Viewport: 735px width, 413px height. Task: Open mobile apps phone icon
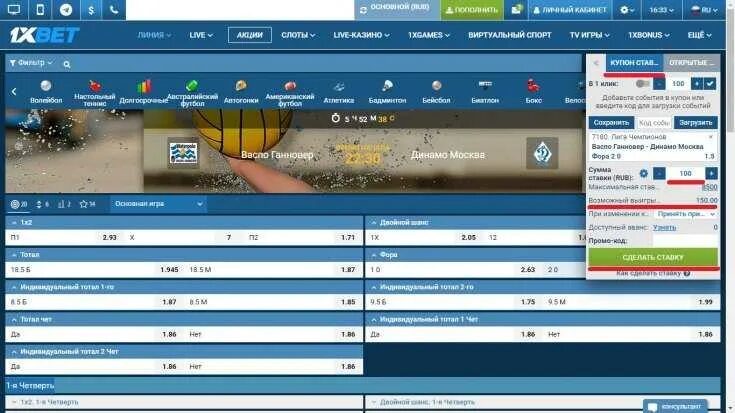tap(40, 9)
